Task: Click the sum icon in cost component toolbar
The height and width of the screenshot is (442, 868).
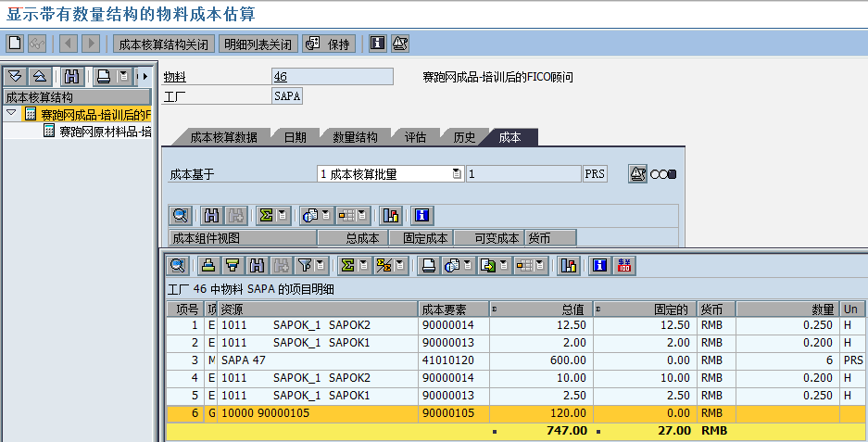Action: pos(266,216)
